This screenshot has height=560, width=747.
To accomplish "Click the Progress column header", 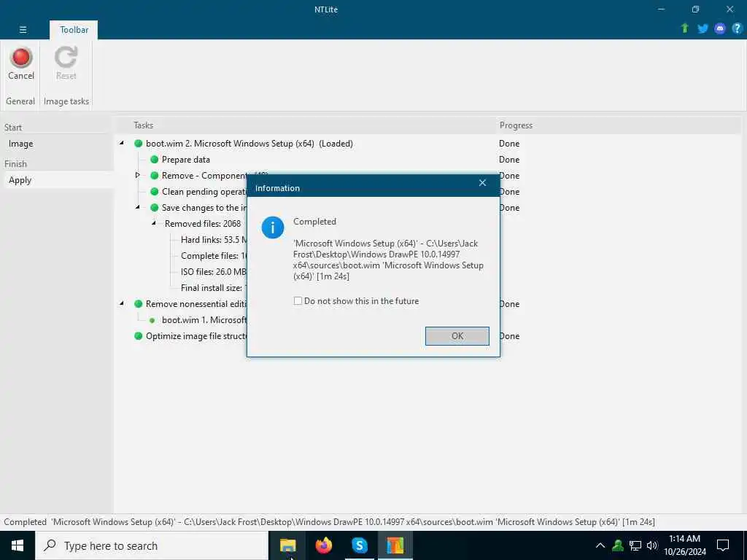I will point(516,125).
